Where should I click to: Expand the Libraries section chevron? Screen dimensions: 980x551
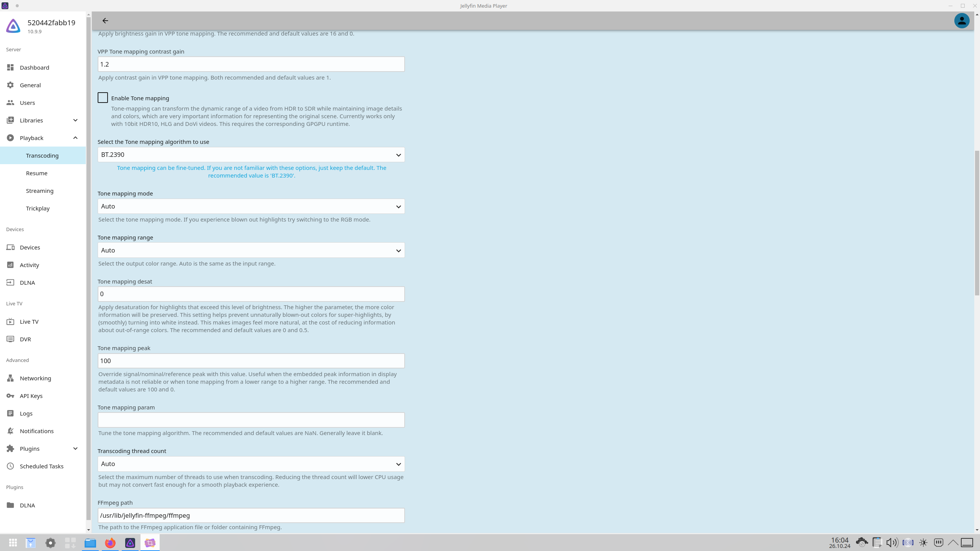(x=75, y=120)
